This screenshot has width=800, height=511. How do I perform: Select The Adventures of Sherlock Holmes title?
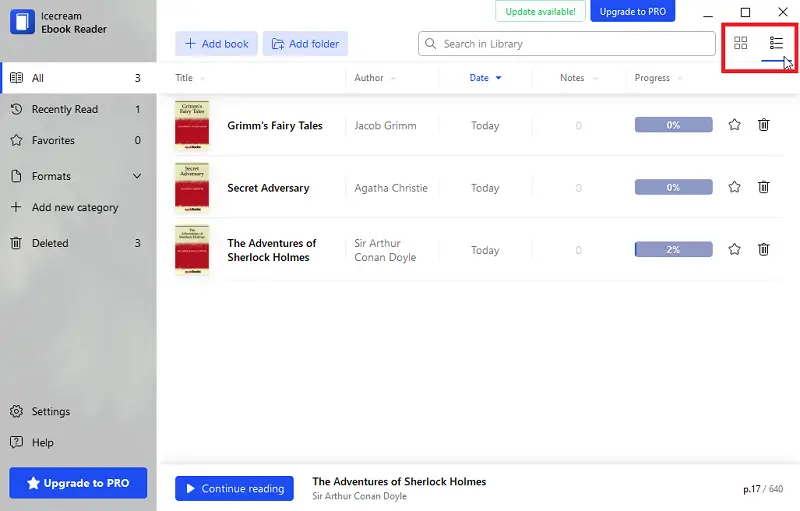272,250
